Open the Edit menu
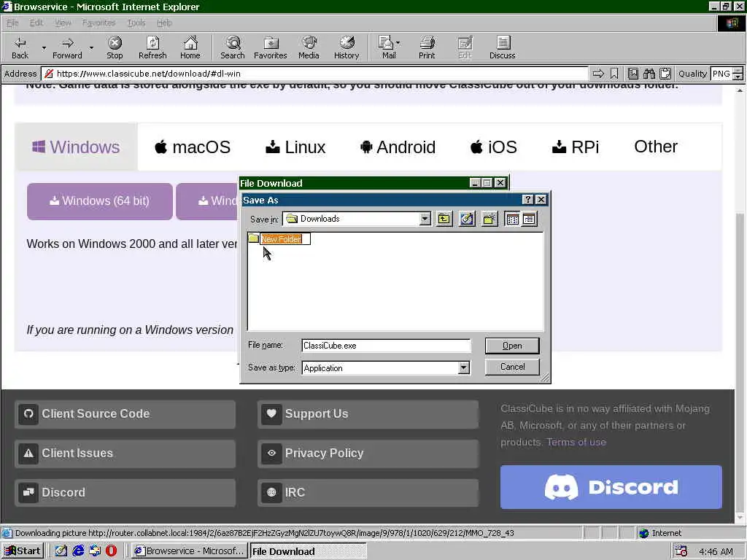This screenshot has height=560, width=747. point(36,23)
